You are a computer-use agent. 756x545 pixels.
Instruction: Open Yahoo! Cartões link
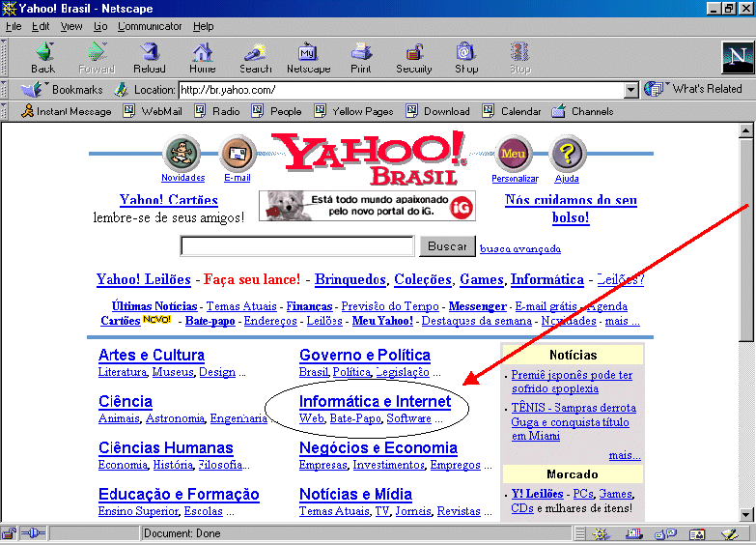(x=169, y=200)
